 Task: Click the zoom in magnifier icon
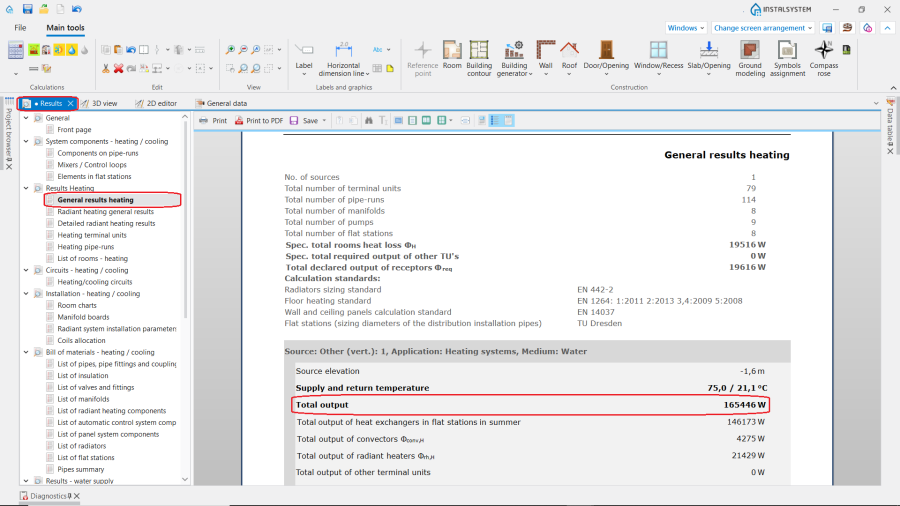point(230,50)
